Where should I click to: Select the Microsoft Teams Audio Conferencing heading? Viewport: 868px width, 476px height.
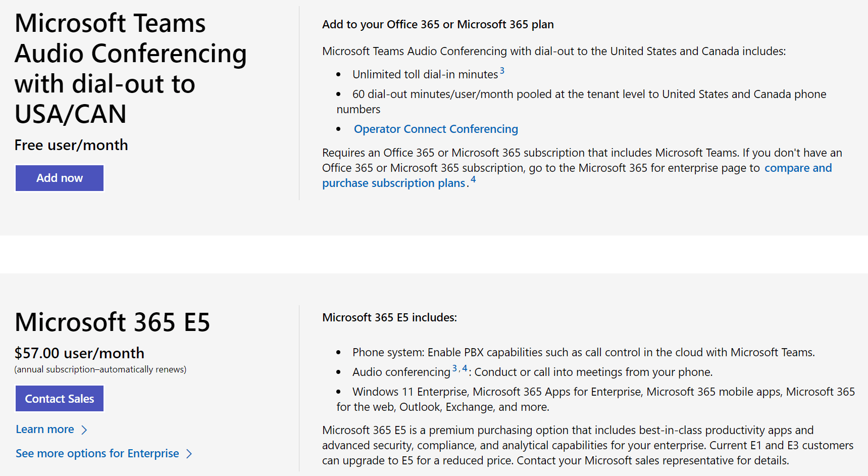point(130,68)
